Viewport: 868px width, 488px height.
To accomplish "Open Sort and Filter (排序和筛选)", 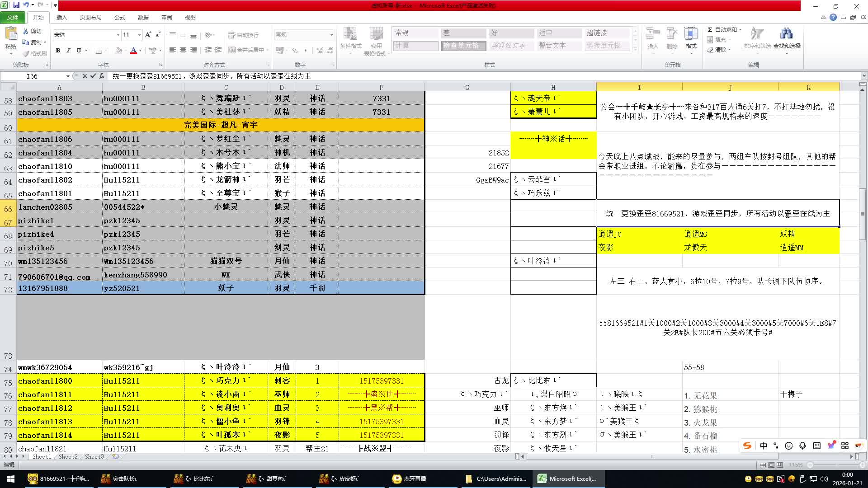I will pyautogui.click(x=757, y=34).
